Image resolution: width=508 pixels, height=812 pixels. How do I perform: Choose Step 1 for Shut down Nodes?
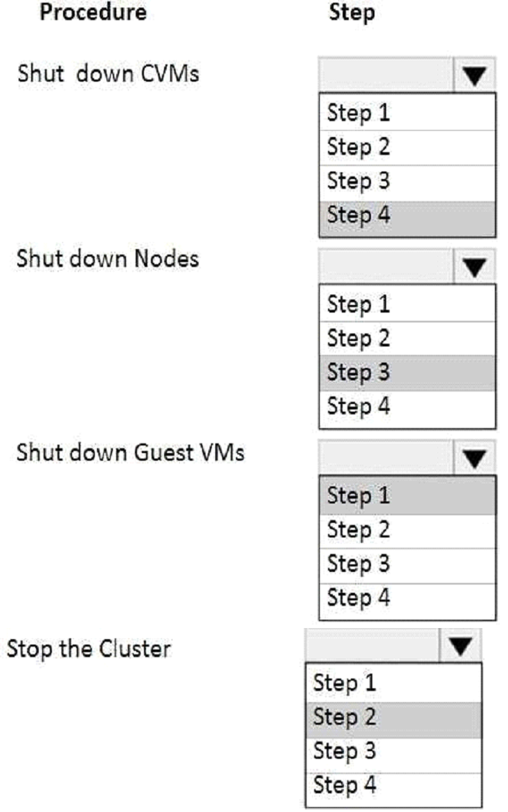point(407,304)
